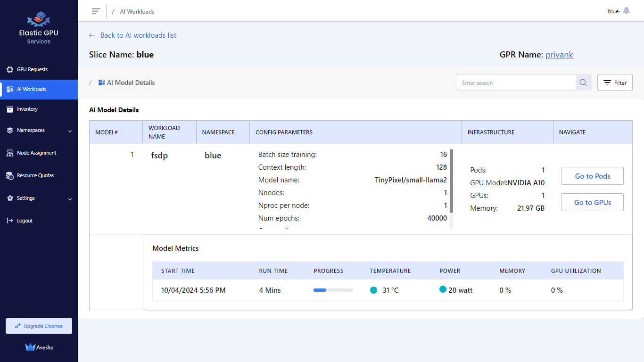The height and width of the screenshot is (362, 644).
Task: Click the blue namespace cell
Action: coord(213,156)
